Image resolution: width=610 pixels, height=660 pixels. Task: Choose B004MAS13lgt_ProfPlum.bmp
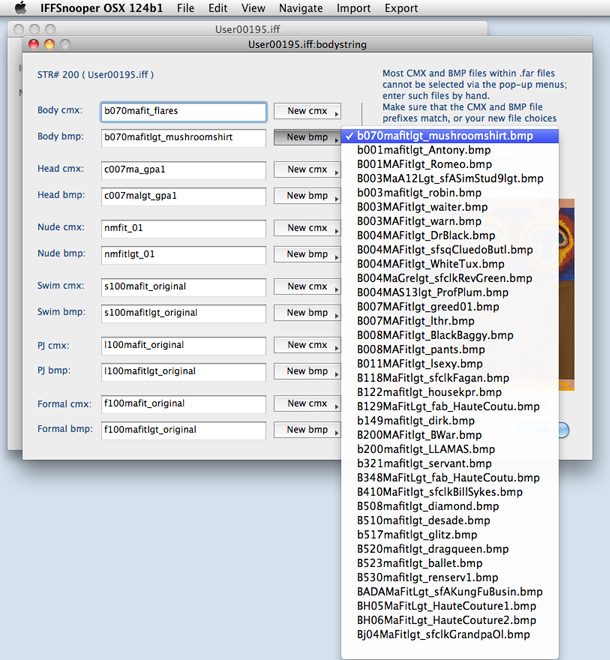click(450, 293)
